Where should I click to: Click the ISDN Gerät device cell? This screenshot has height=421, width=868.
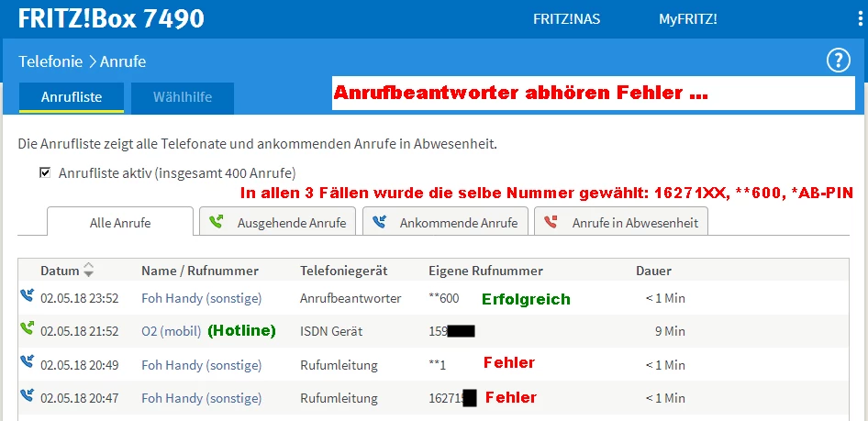tap(331, 331)
